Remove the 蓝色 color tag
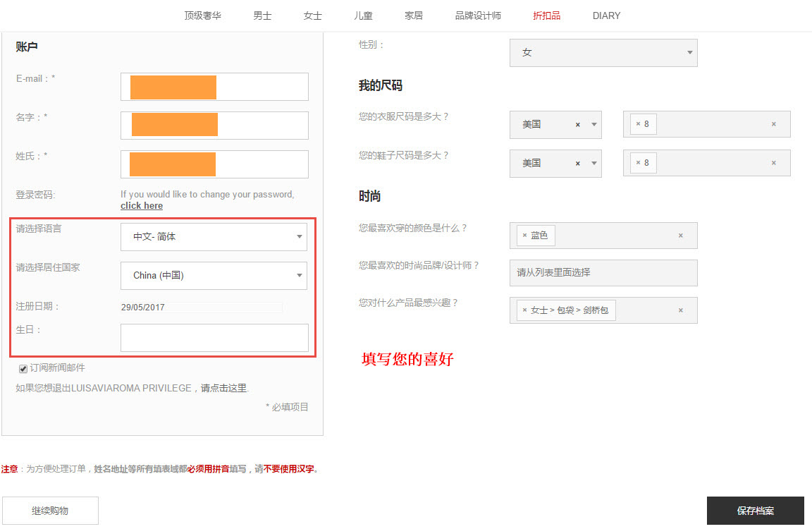This screenshot has height=529, width=812. 524,235
